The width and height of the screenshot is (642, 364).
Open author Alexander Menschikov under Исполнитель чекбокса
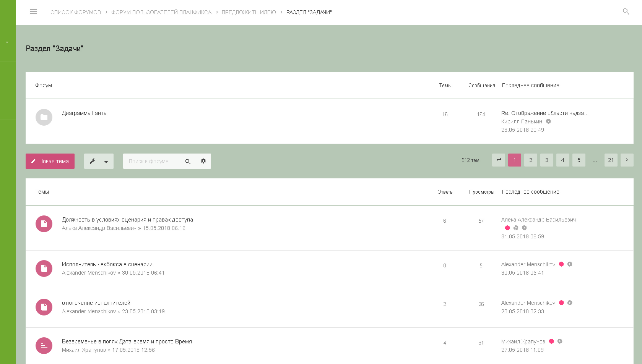coord(89,273)
